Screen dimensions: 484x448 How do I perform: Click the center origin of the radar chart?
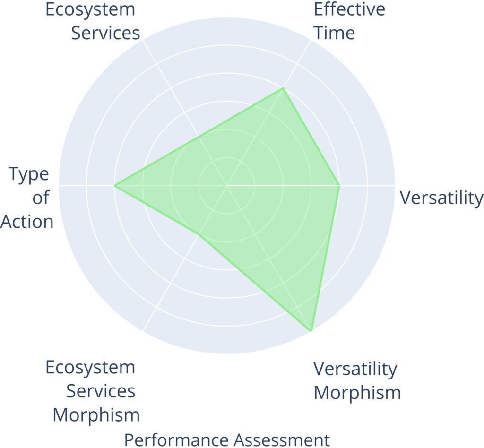click(227, 185)
